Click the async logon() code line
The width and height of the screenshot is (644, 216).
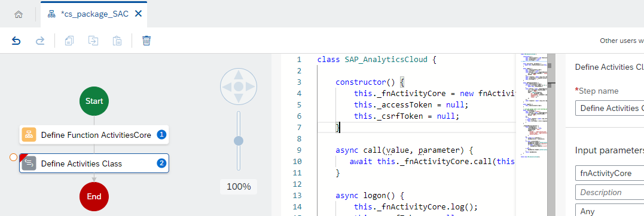(x=370, y=195)
